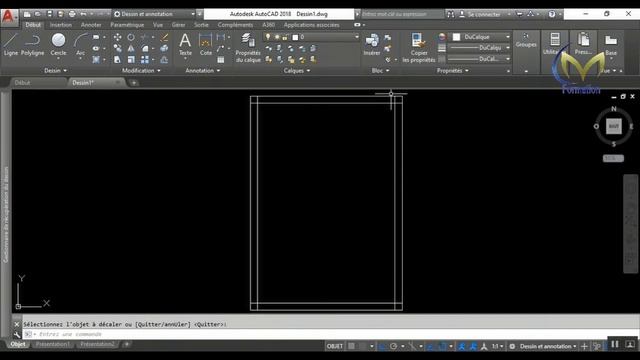
Task: Open the workspace Dessin et annotation dropdown
Action: click(154, 14)
